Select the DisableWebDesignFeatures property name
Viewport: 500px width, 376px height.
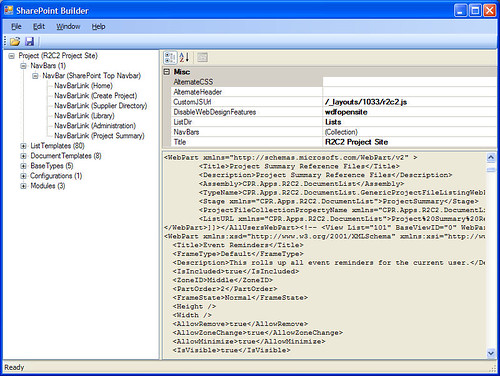(x=214, y=112)
